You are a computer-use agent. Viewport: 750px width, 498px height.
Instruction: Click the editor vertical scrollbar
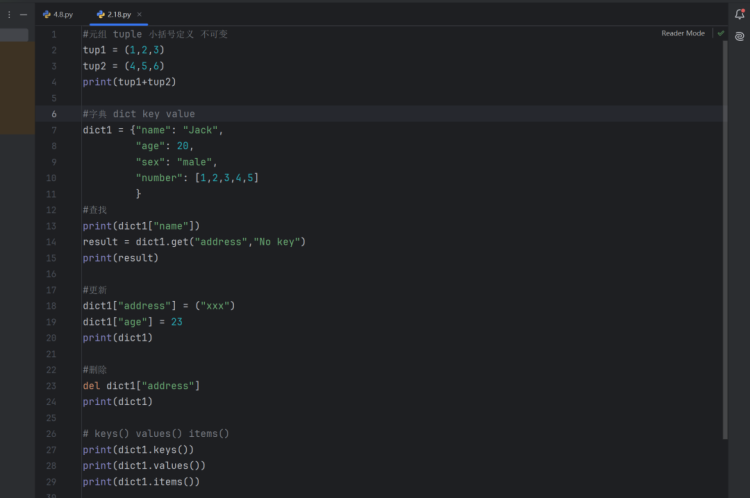725,200
